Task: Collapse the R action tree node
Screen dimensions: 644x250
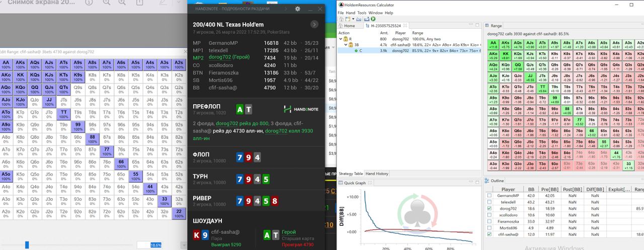Action: point(340,39)
